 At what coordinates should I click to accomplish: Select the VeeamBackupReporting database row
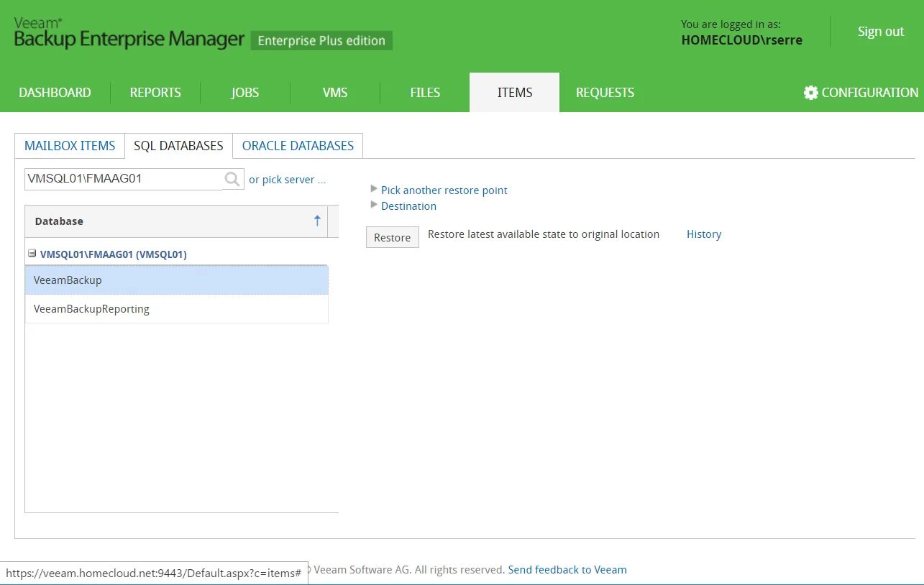tap(177, 309)
